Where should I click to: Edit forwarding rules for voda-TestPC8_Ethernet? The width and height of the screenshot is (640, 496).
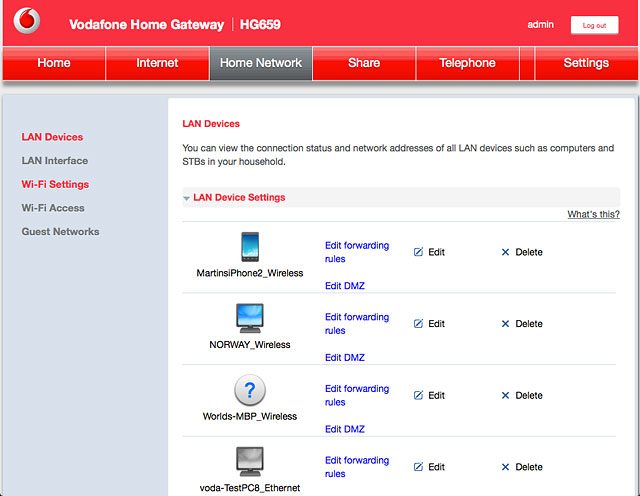357,467
